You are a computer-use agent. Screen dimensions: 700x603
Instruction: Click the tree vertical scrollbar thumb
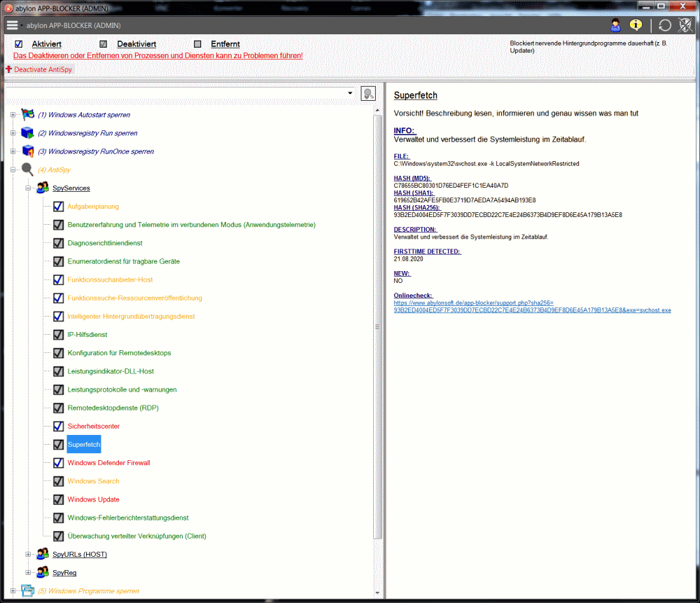click(x=378, y=327)
